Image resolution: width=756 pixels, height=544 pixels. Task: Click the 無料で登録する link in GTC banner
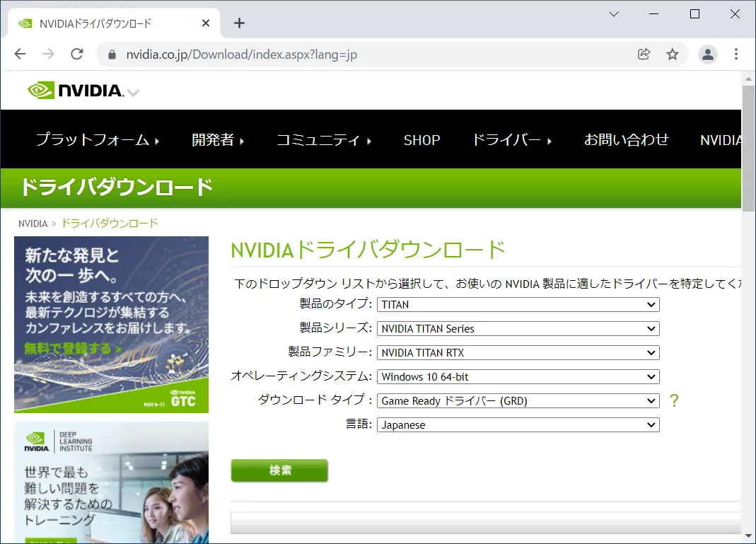click(x=72, y=348)
